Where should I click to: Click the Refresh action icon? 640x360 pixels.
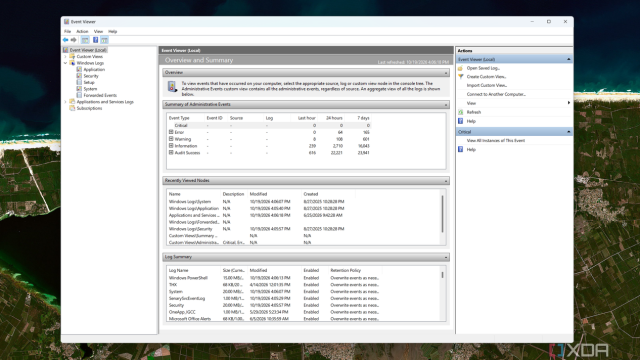[x=460, y=112]
